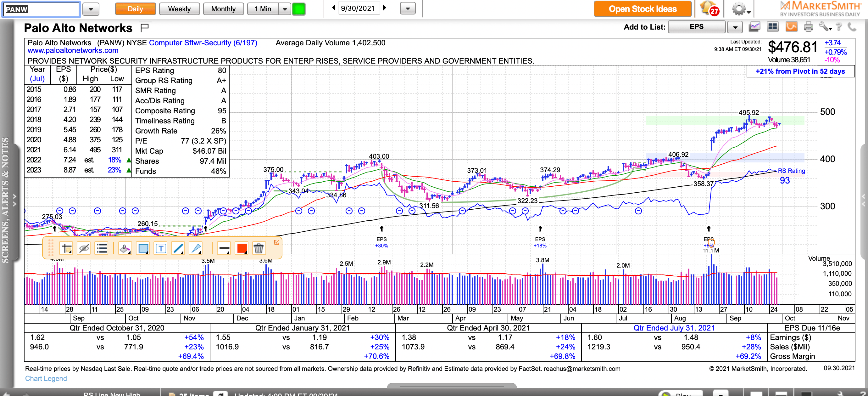868x396 pixels.
Task: Click Qtr Ended July 31, 2021 header
Action: [x=674, y=328]
